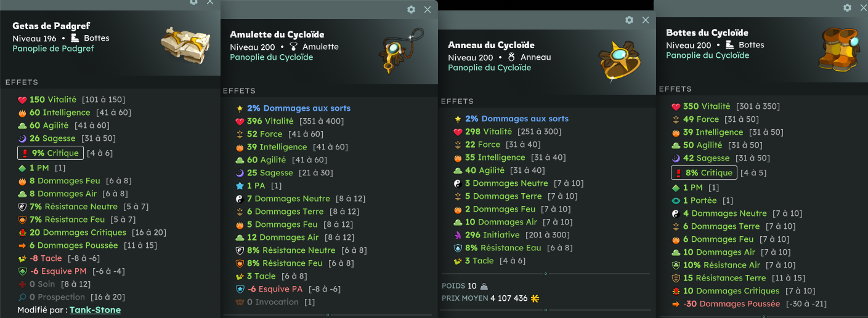Screen dimensions: 868x318
Task: Click the Anneau du Cycloïde ring image
Action: click(x=620, y=62)
